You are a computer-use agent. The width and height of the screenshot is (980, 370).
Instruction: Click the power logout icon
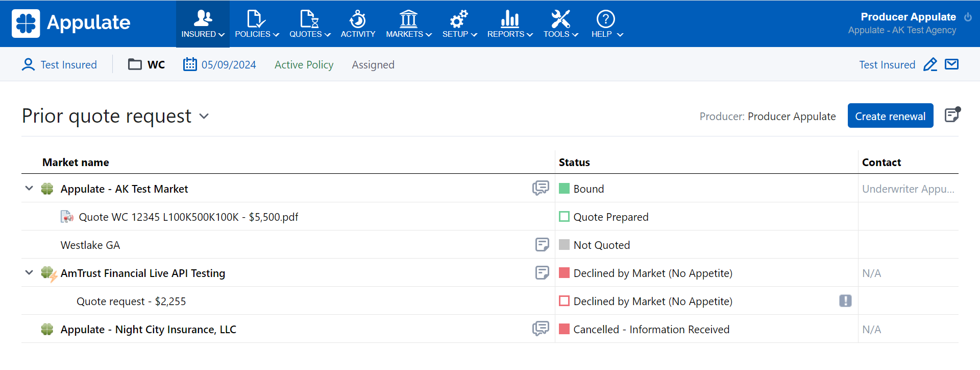click(968, 17)
